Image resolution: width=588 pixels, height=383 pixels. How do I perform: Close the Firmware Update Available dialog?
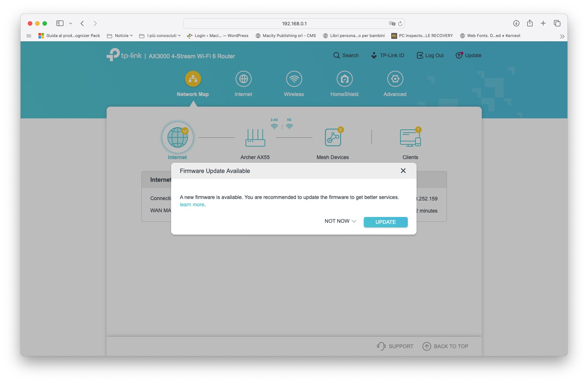[x=403, y=171]
